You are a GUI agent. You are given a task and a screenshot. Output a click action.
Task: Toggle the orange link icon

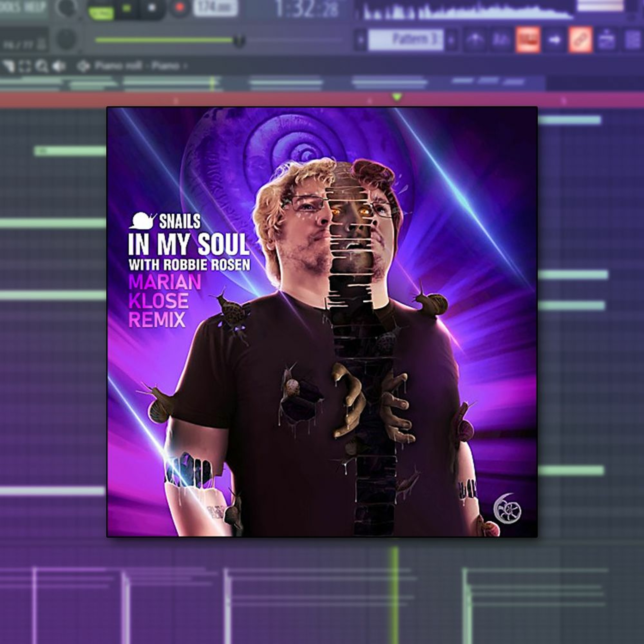tap(580, 40)
